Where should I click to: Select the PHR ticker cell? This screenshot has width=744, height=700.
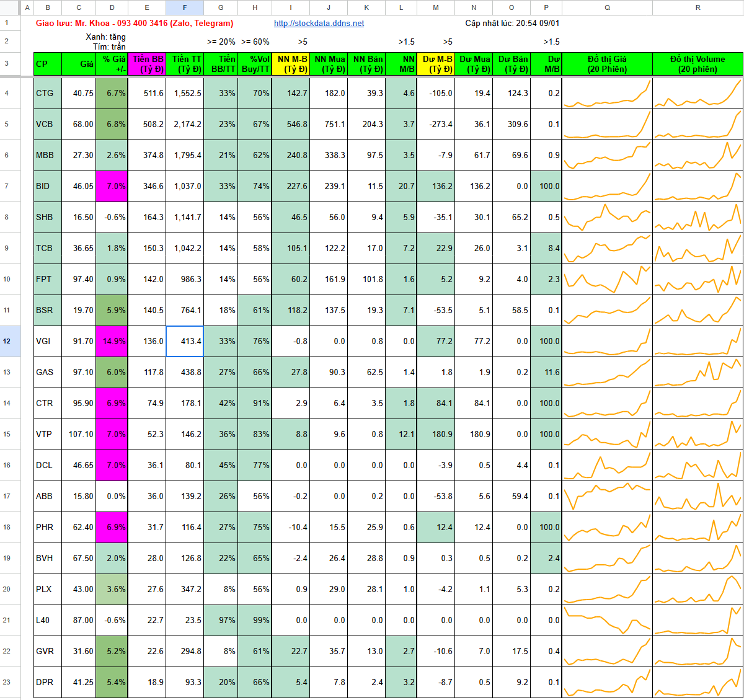coord(48,527)
